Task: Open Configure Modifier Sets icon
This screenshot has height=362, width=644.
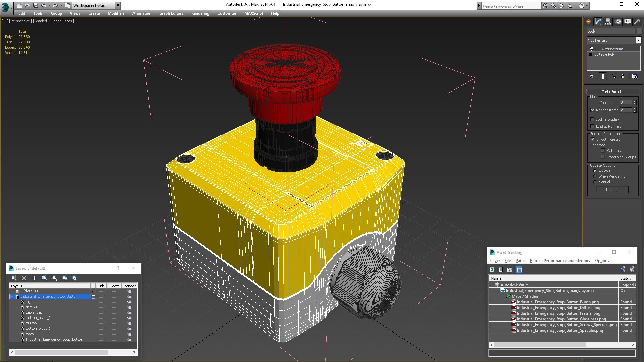Action: pos(635,76)
